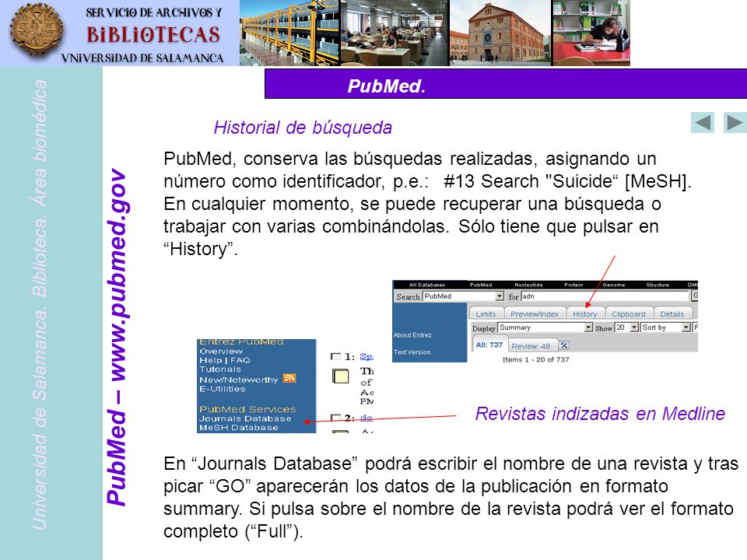Go to the previous slide arrow
Screen dimensions: 747x560
tap(702, 122)
